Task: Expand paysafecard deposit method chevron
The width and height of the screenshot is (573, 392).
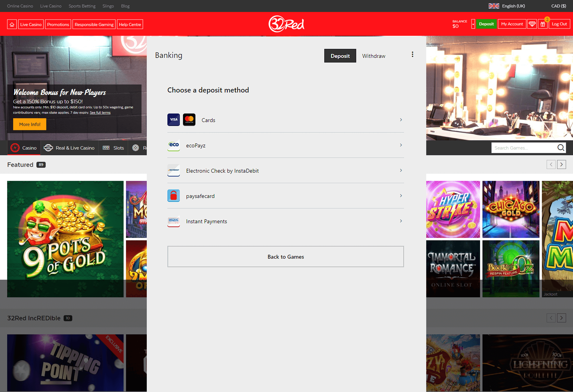Action: point(401,196)
